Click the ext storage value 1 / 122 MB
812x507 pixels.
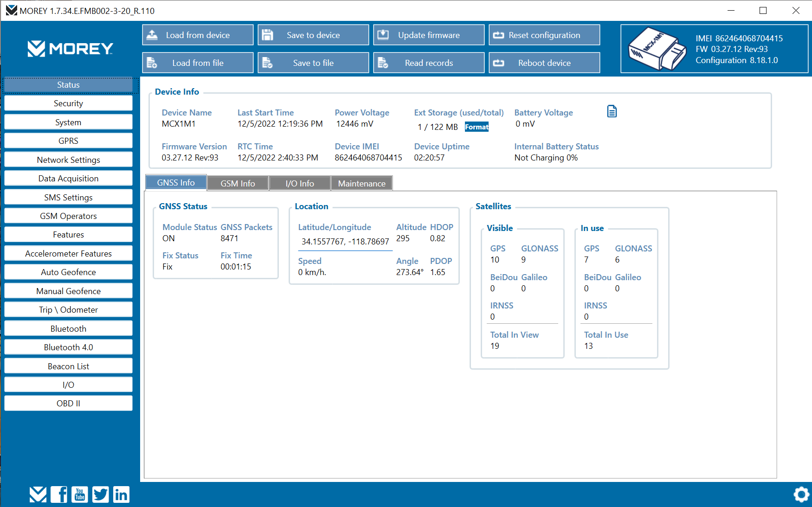point(438,127)
